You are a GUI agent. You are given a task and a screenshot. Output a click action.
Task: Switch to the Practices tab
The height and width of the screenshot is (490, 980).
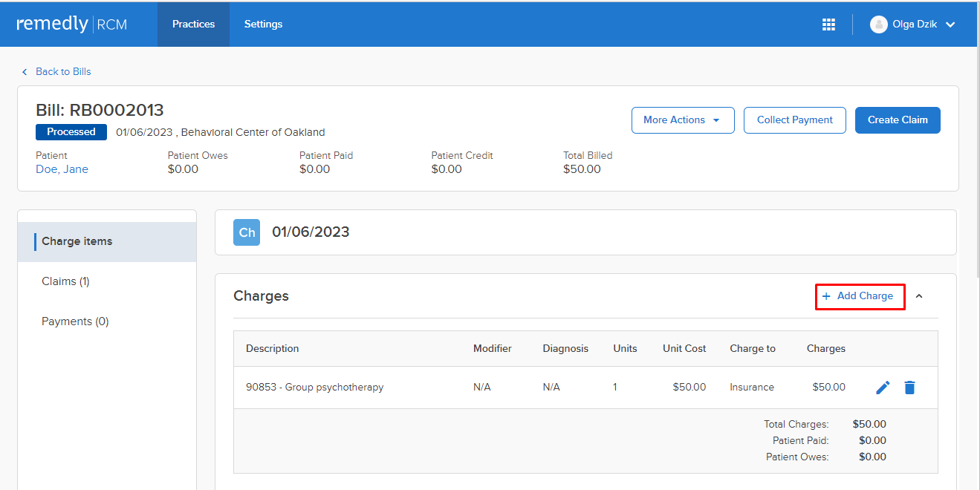pos(193,24)
